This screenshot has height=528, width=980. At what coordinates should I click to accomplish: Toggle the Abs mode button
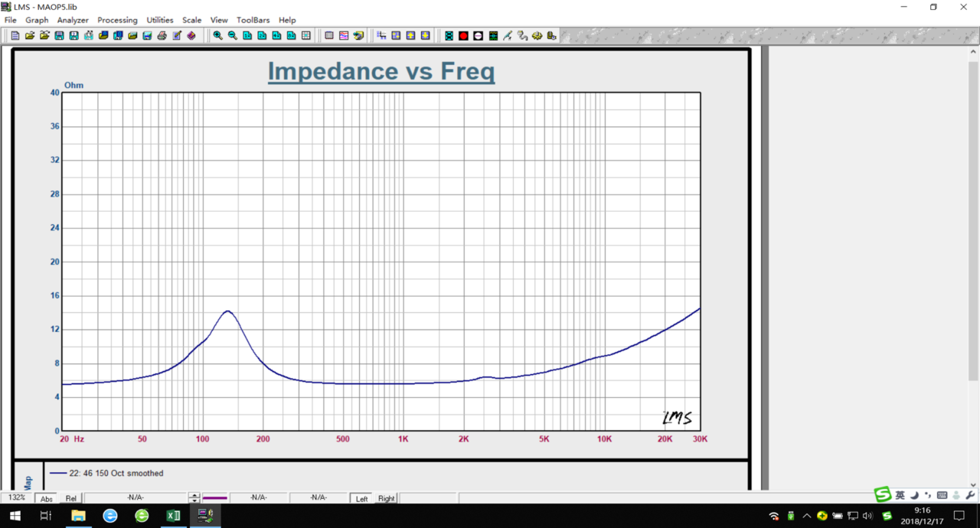(47, 499)
